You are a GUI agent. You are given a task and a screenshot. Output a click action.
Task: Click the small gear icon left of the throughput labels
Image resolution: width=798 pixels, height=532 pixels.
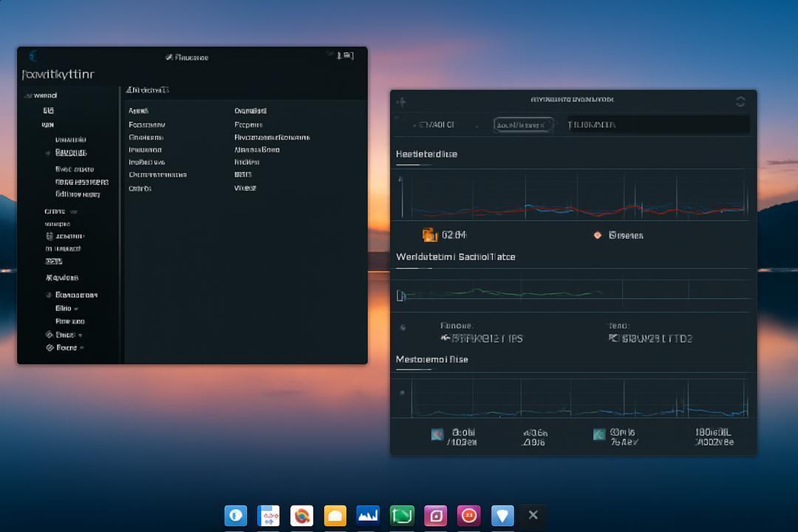pos(403,327)
